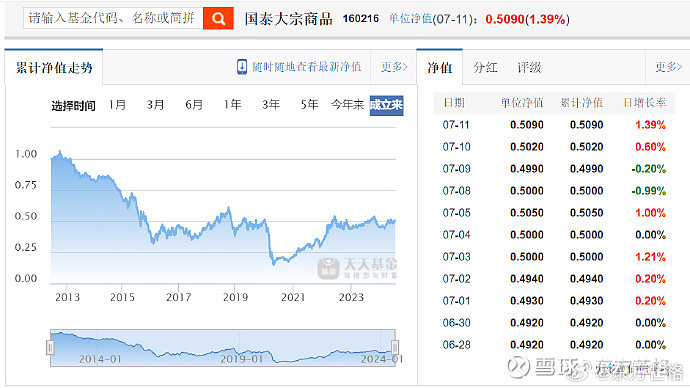Click unit value 0.4930 on 07-01 row
The image size is (690, 388).
(527, 301)
